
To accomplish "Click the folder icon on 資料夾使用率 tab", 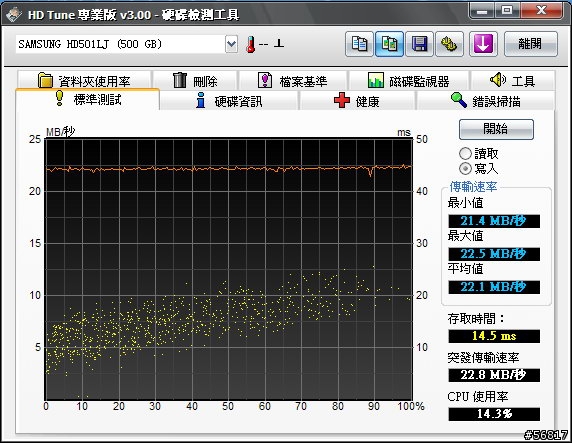I will pyautogui.click(x=45, y=80).
